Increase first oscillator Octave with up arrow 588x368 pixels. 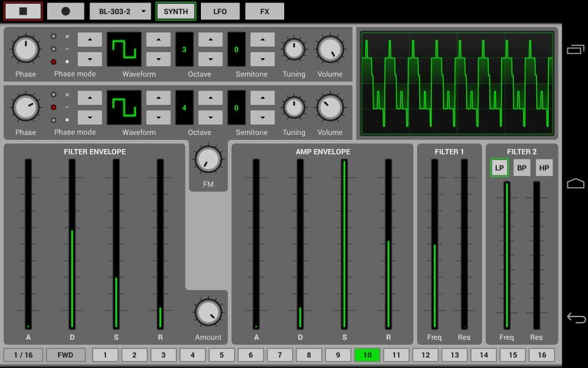tap(211, 40)
